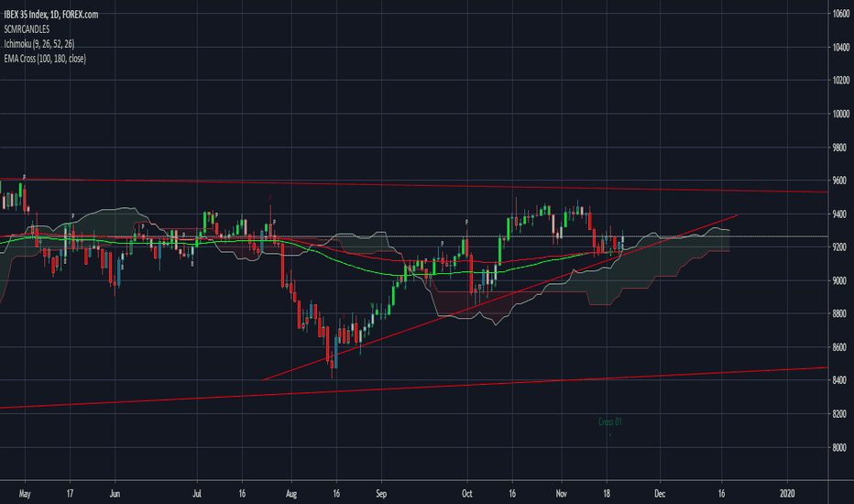The height and width of the screenshot is (504, 854).
Task: Click the Sep date label on time axis
Action: (381, 494)
